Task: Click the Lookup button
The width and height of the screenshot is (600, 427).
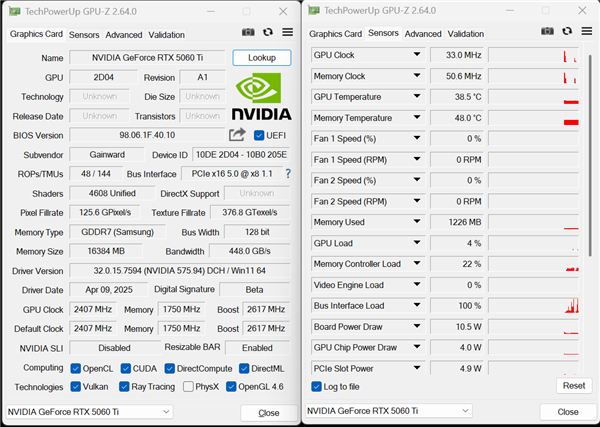Action: 261,58
